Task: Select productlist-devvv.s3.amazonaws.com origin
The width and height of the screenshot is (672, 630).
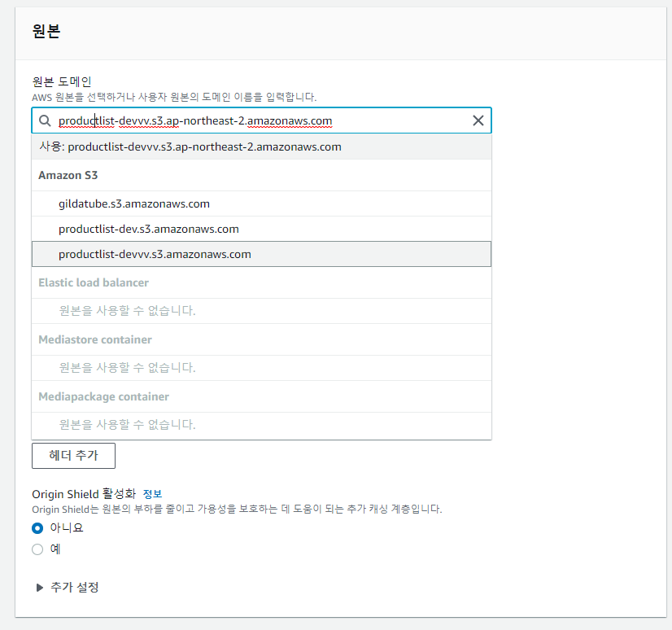Action: 261,254
